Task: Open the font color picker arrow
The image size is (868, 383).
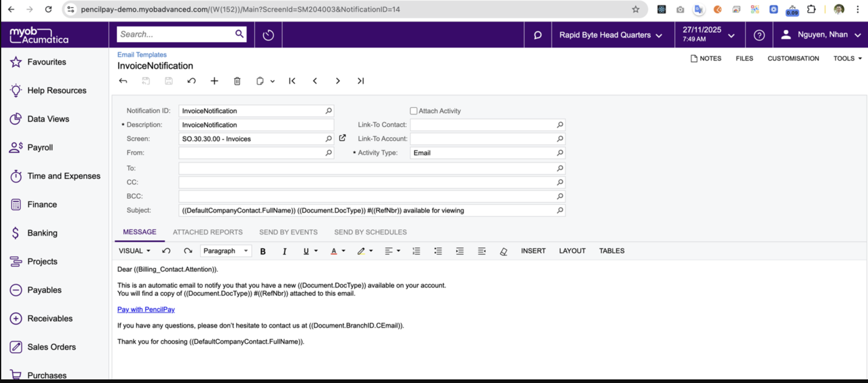Action: (x=343, y=251)
